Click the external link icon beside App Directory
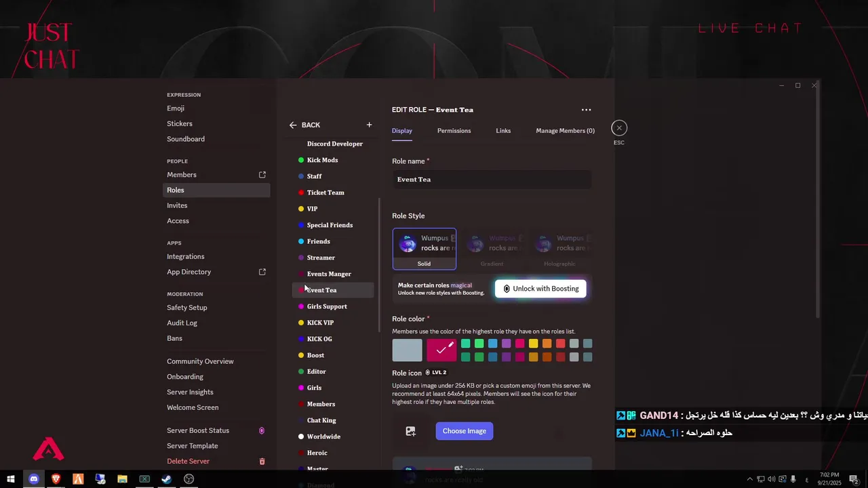 point(262,272)
